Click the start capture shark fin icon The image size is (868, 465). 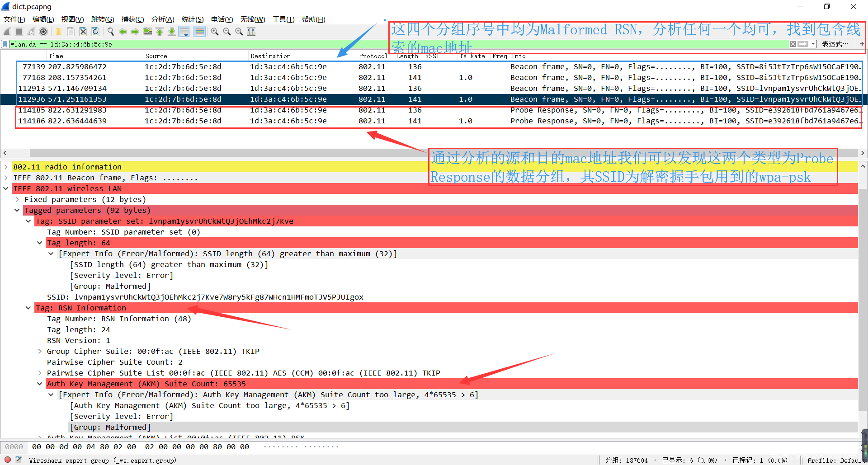click(x=7, y=32)
